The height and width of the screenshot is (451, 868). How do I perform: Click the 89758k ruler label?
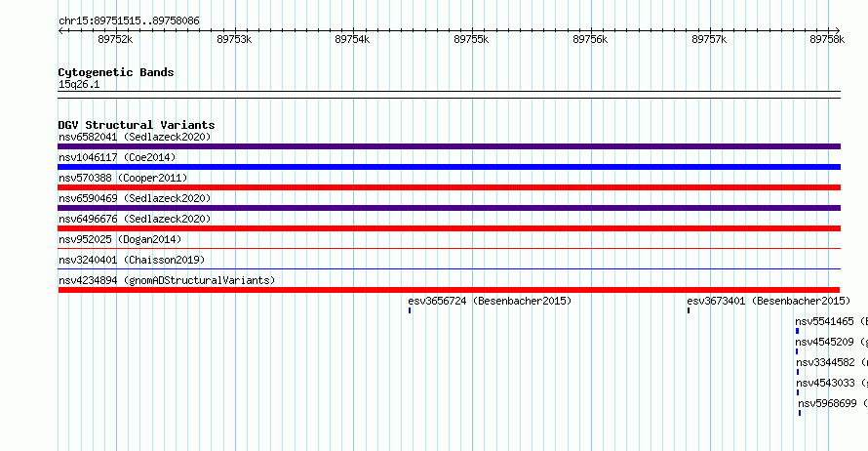[827, 39]
